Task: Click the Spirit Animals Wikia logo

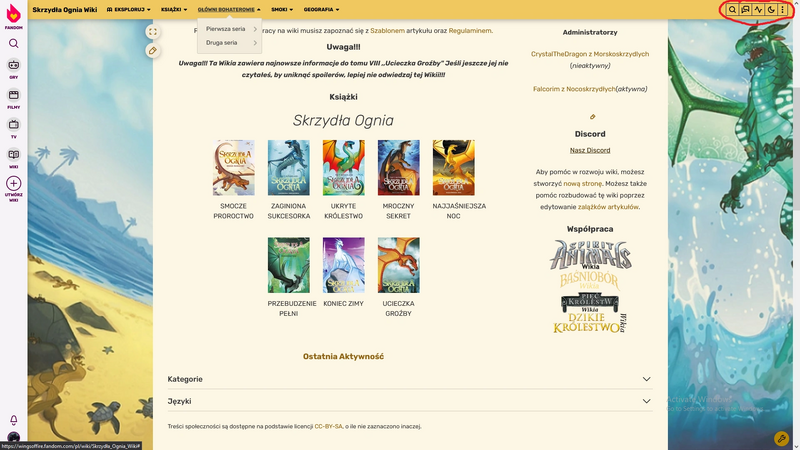Action: pyautogui.click(x=590, y=257)
